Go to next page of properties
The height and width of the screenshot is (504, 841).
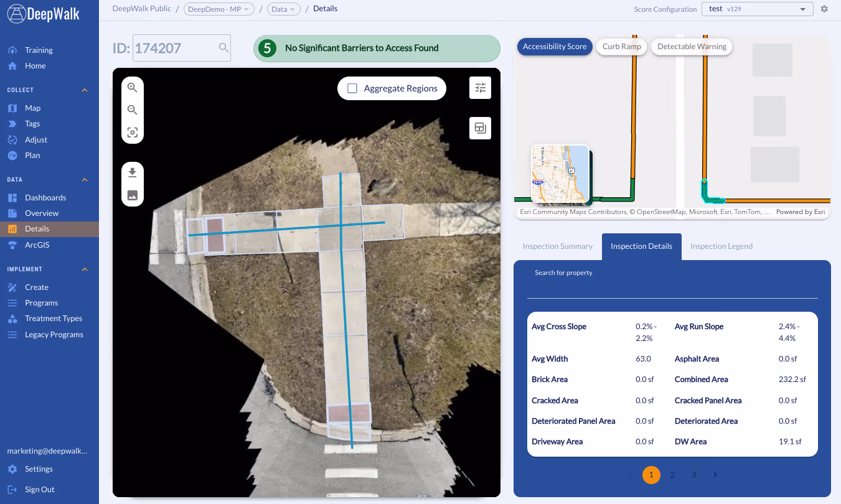(x=715, y=475)
